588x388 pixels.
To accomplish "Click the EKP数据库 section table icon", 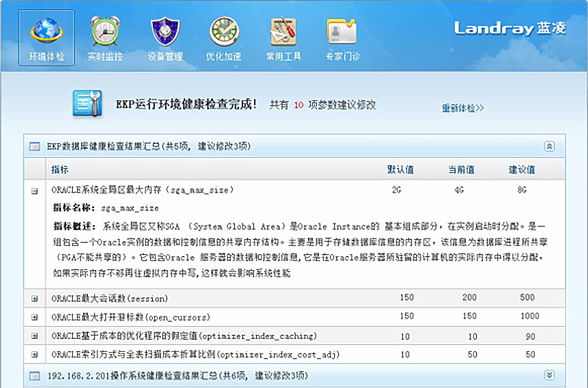I will [x=34, y=147].
